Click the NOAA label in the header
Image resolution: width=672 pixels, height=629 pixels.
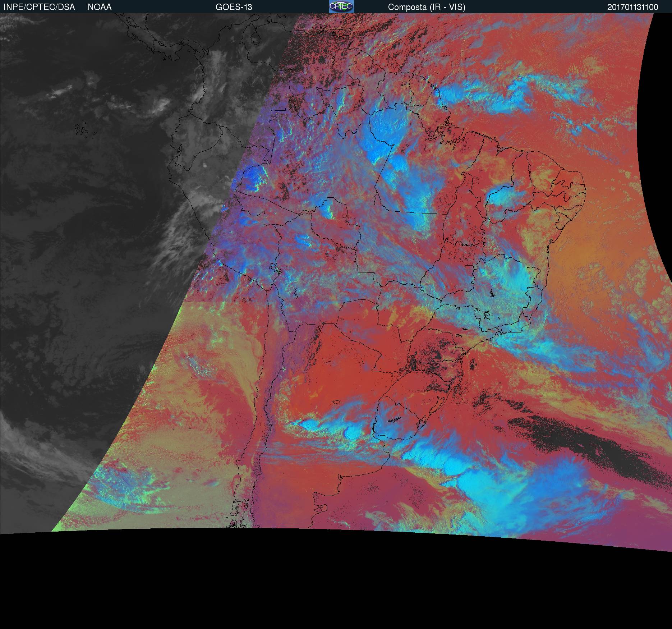[100, 7]
